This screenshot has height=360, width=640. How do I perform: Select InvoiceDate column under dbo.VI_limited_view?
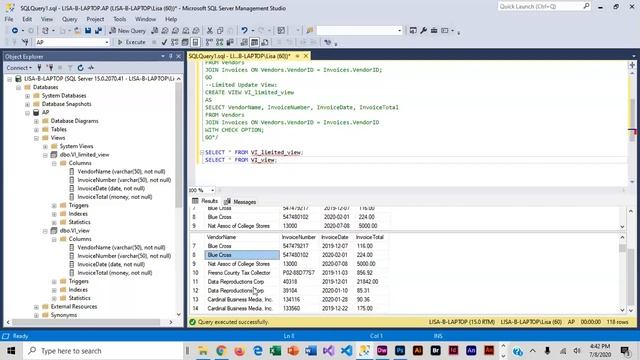point(111,189)
